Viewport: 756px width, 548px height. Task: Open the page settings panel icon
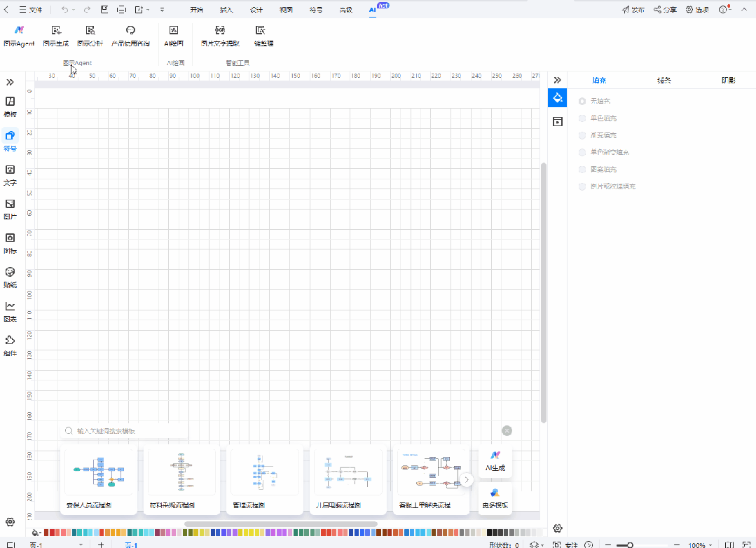[557, 121]
